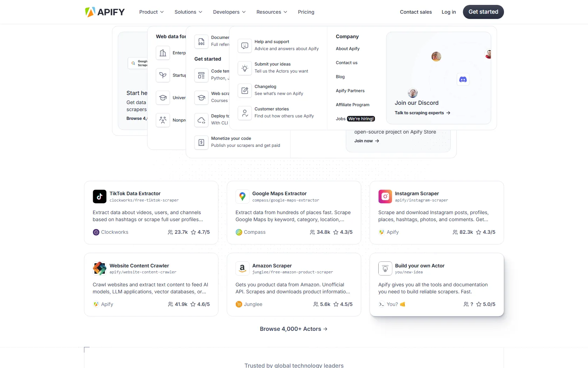Screen dimensions: 588x368
Task: Click the Apify logo
Action: click(x=105, y=12)
